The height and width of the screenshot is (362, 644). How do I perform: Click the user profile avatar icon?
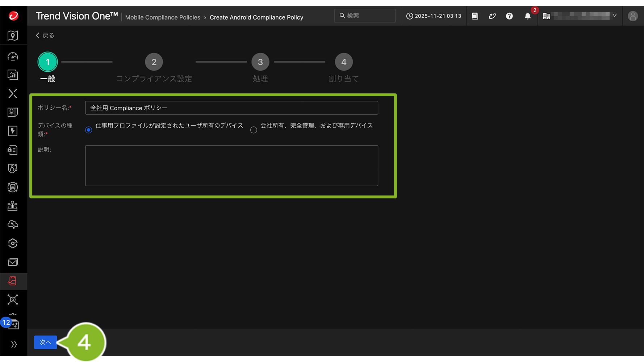coord(632,16)
